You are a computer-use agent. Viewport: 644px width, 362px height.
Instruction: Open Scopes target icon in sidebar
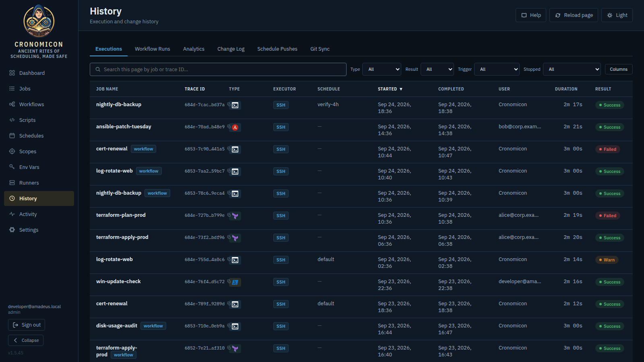coord(12,151)
